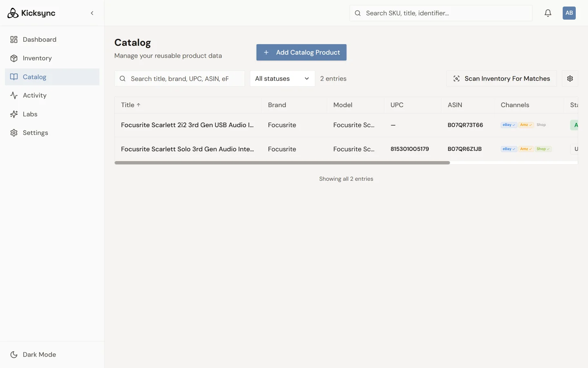This screenshot has width=588, height=368.
Task: Click the Kicksync logo icon
Action: 13,13
